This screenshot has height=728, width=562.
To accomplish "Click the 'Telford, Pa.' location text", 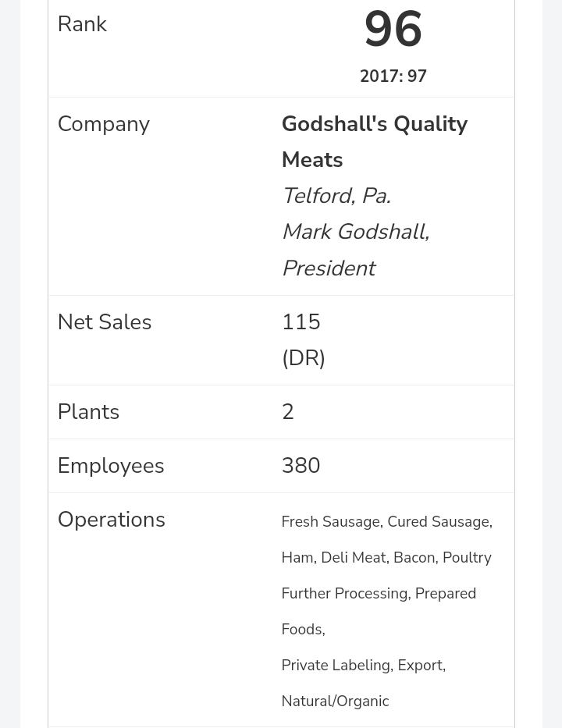I will pos(336,196).
